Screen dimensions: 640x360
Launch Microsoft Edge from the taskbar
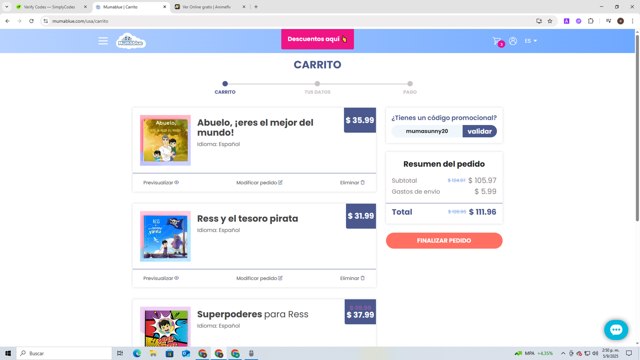pyautogui.click(x=137, y=353)
